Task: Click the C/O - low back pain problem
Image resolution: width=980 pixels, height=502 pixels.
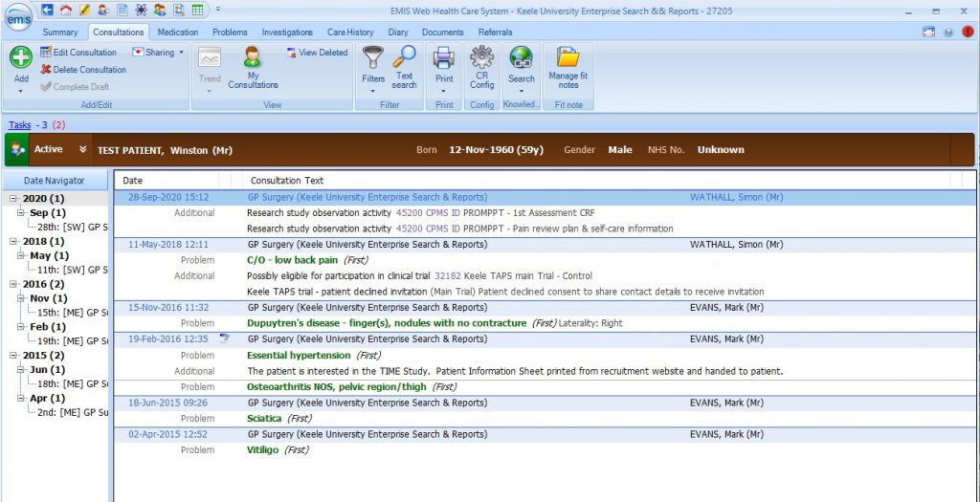Action: (x=293, y=260)
